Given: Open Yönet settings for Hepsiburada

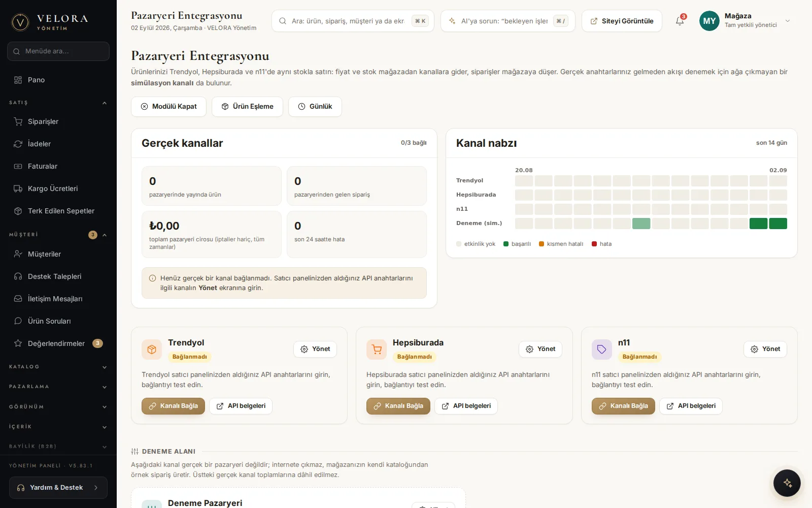Looking at the screenshot, I should [540, 349].
